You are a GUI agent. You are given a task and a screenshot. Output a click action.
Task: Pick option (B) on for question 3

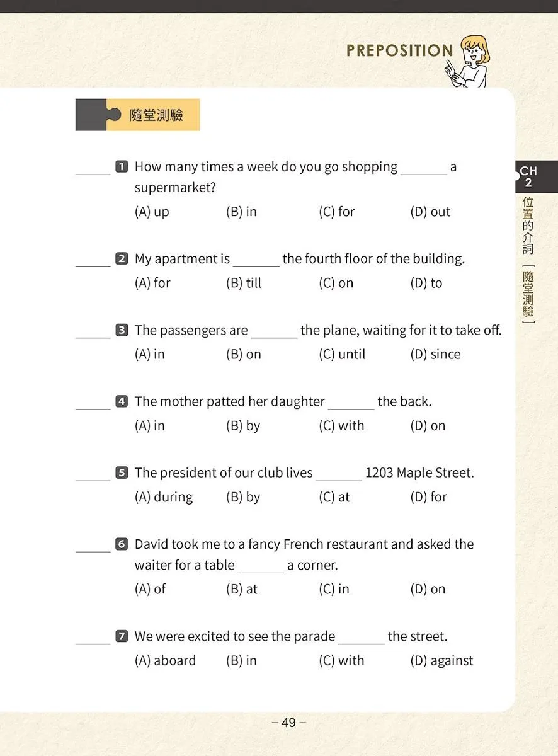244,354
